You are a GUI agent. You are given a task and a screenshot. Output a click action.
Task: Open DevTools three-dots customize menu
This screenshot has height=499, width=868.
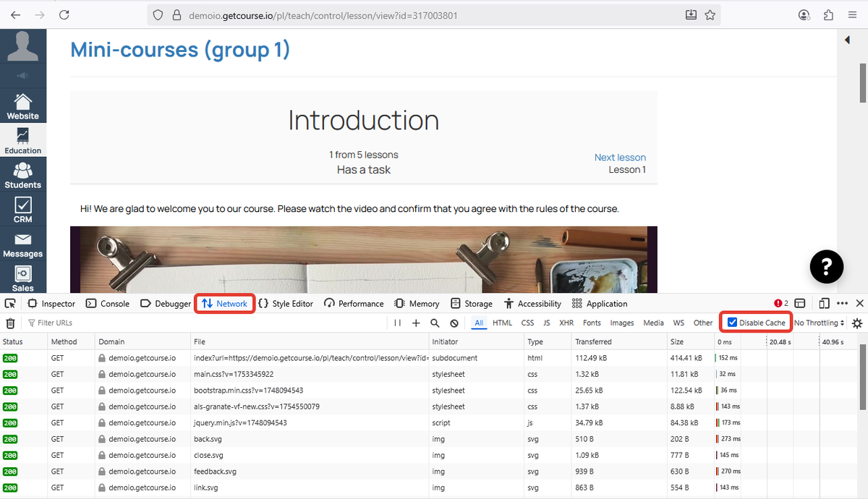[x=842, y=304]
